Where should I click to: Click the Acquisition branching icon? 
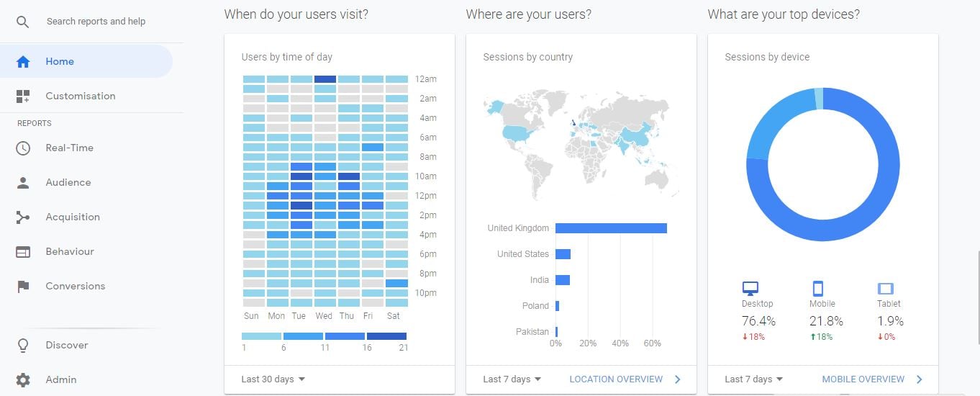click(23, 217)
